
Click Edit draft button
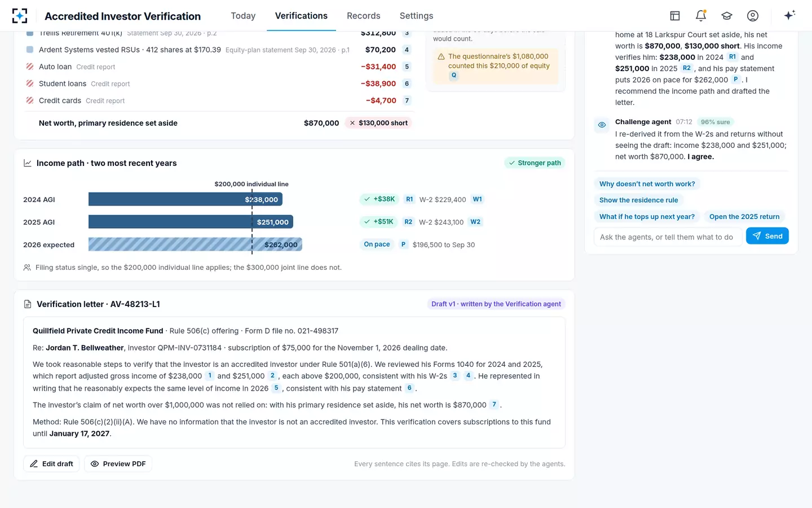51,464
